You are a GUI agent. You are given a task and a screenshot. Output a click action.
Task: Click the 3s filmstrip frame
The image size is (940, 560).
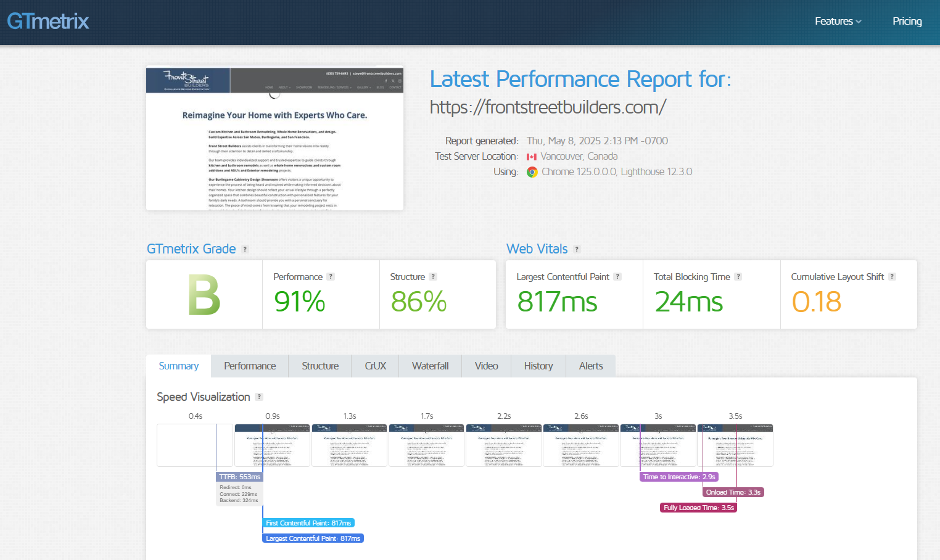658,445
